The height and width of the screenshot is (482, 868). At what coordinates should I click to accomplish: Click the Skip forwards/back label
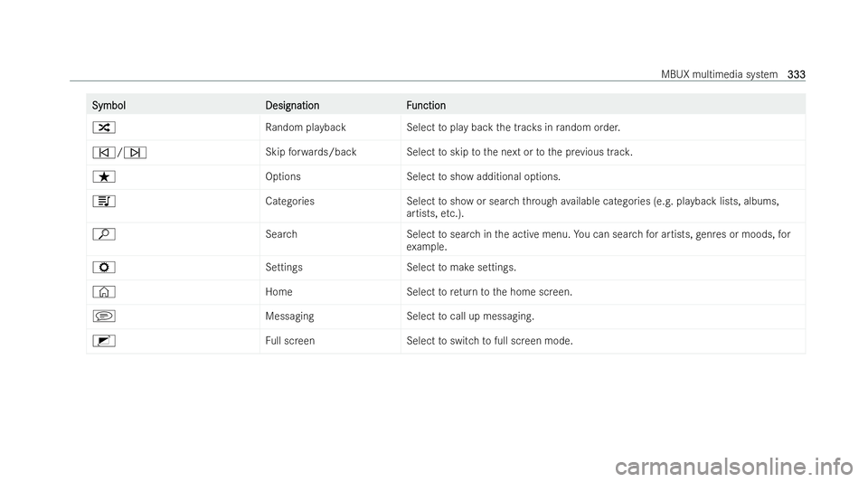311,152
